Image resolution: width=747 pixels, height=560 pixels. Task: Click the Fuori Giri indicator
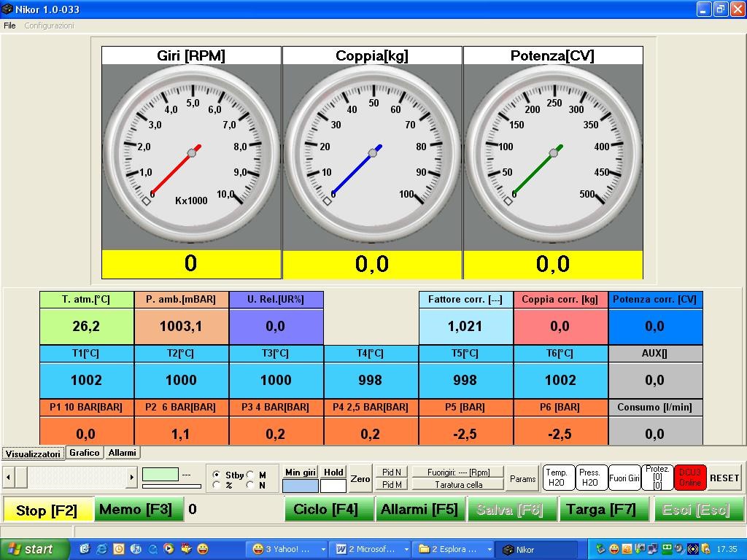(x=624, y=478)
